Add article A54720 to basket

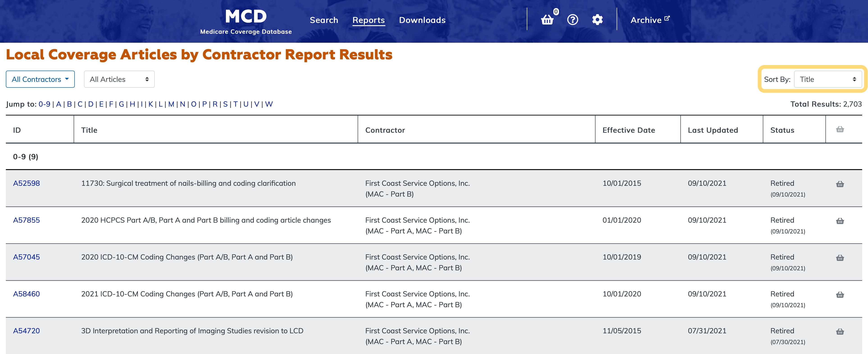[840, 332]
